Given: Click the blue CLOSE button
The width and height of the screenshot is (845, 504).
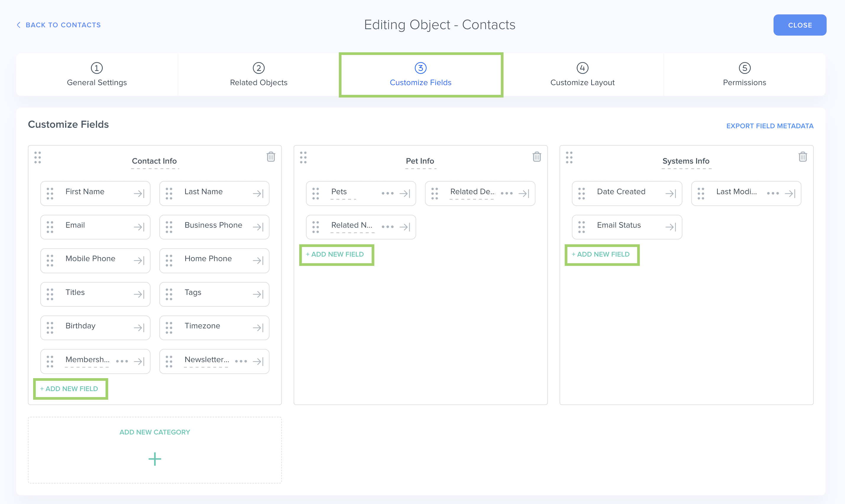Looking at the screenshot, I should [799, 25].
